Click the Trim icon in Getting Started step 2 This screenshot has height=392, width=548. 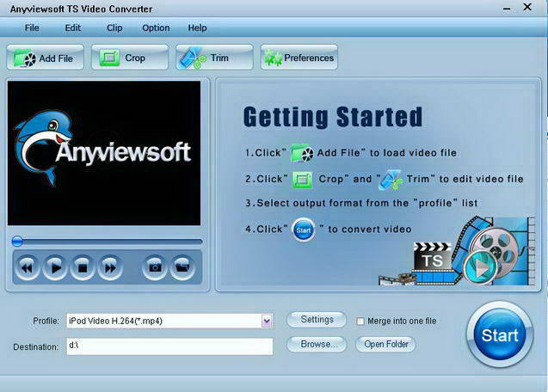pos(391,181)
